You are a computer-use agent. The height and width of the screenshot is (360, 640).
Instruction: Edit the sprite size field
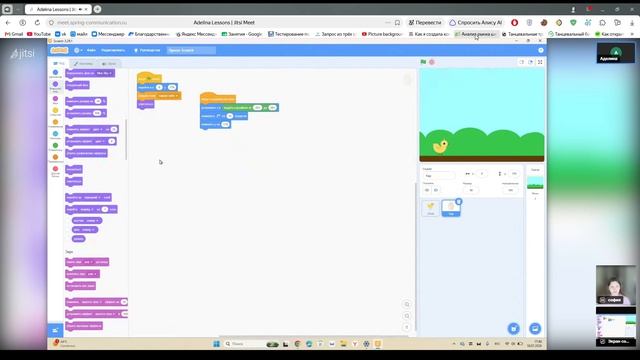(x=471, y=190)
